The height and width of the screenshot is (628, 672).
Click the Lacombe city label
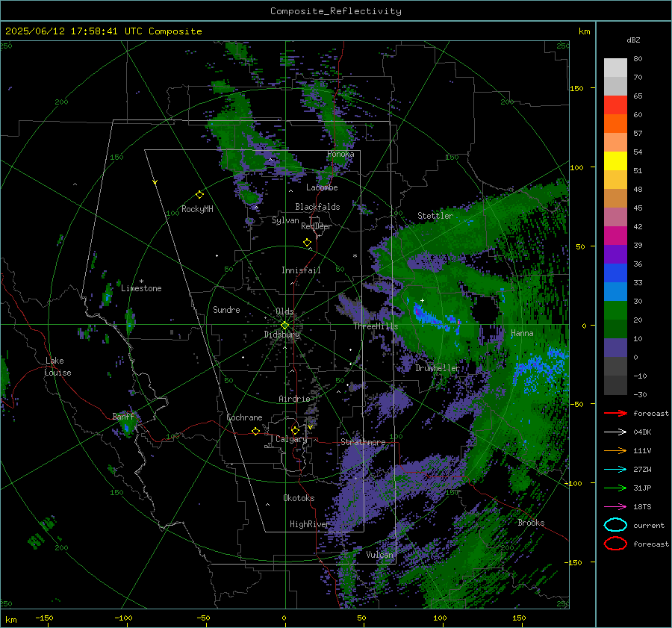[x=322, y=187]
